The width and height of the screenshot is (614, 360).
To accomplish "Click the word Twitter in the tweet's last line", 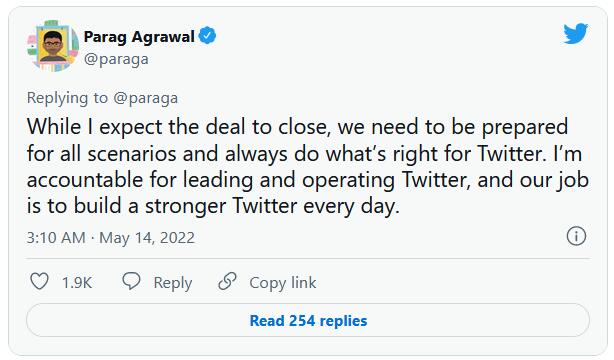I will (x=265, y=206).
